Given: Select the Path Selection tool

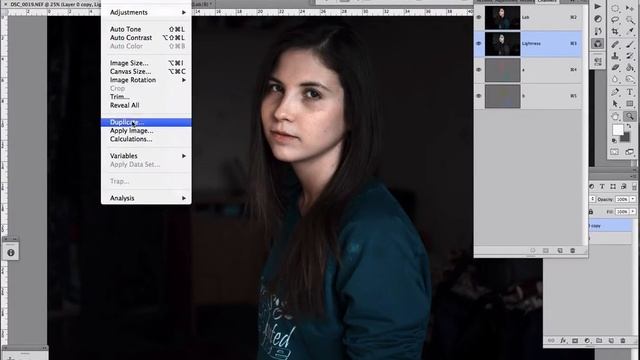Looking at the screenshot, I should [615, 103].
